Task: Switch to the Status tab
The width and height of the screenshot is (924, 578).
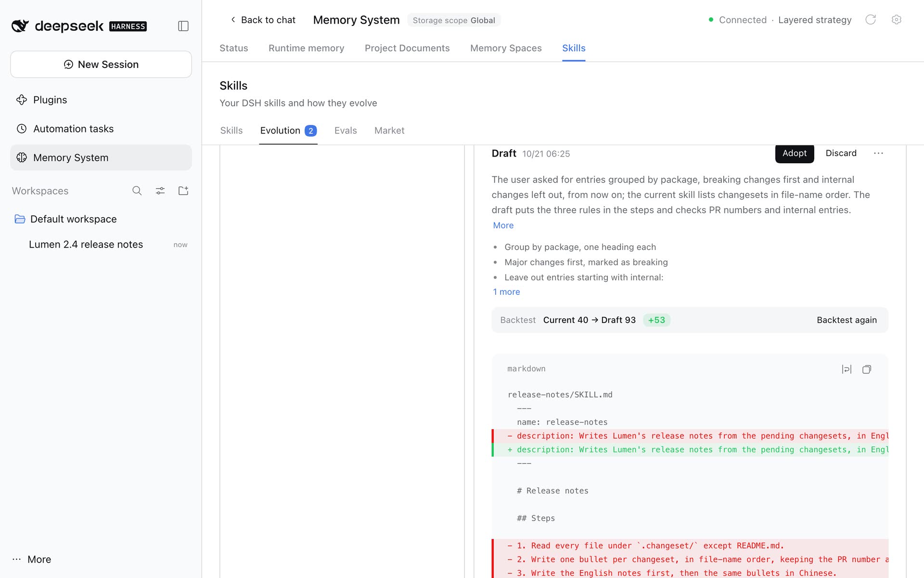Action: [x=234, y=48]
